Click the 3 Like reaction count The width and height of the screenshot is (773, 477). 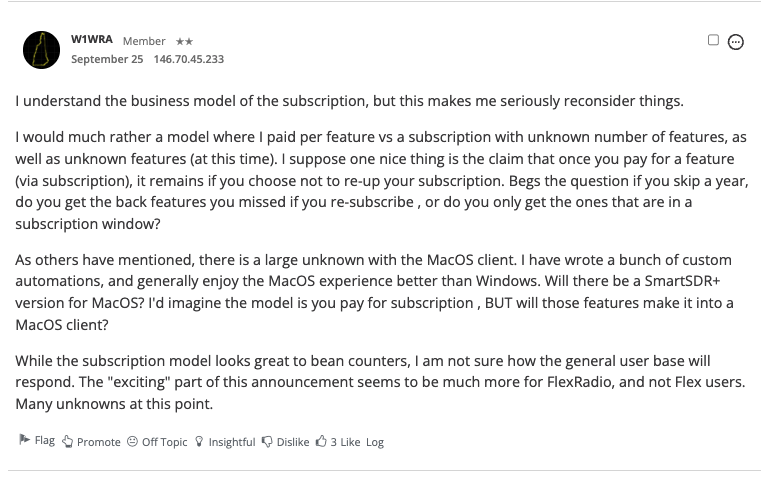[x=345, y=442]
